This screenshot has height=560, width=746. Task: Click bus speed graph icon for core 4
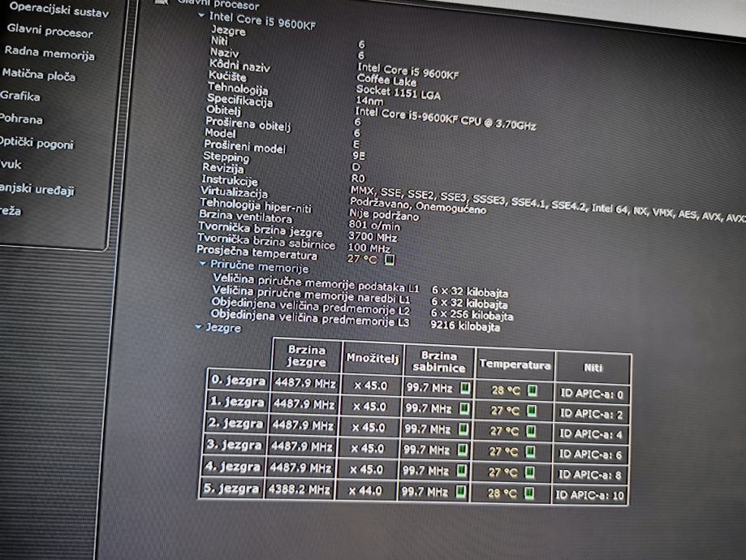[x=461, y=471]
